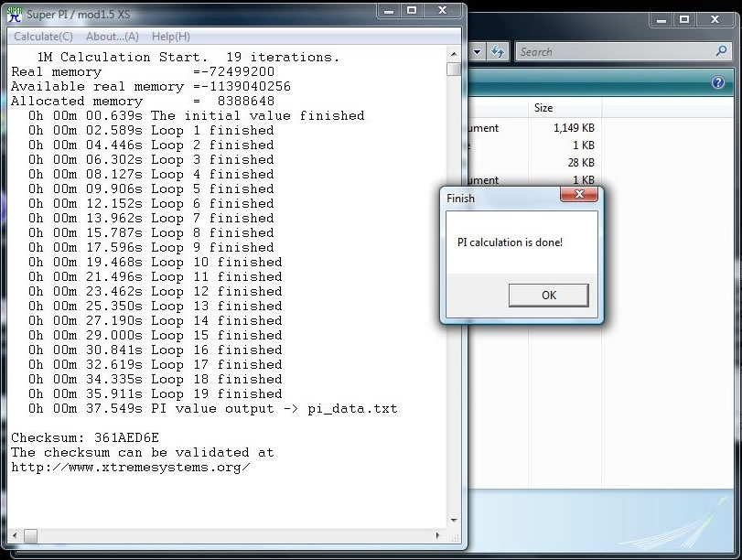Open the Calculate(C) menu
Viewport: 742px width, 560px height.
[x=43, y=37]
